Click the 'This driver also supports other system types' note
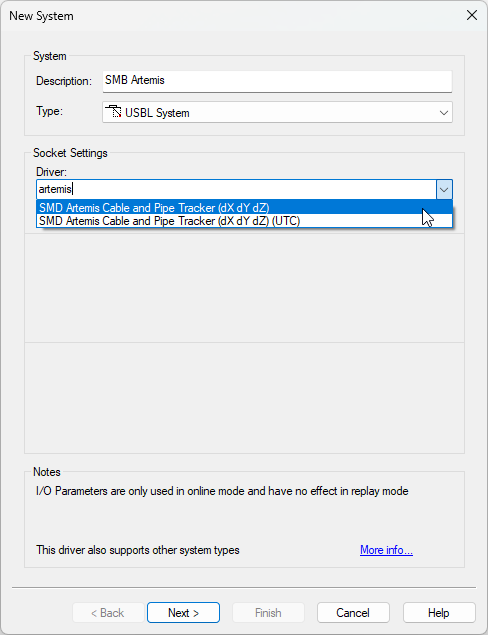The height and width of the screenshot is (635, 488). pos(138,550)
